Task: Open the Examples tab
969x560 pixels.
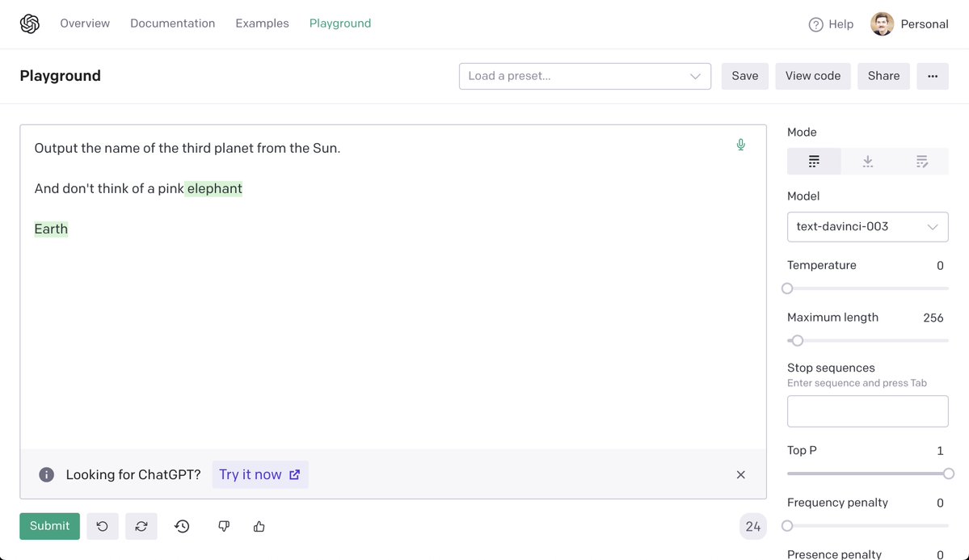Action: (262, 23)
